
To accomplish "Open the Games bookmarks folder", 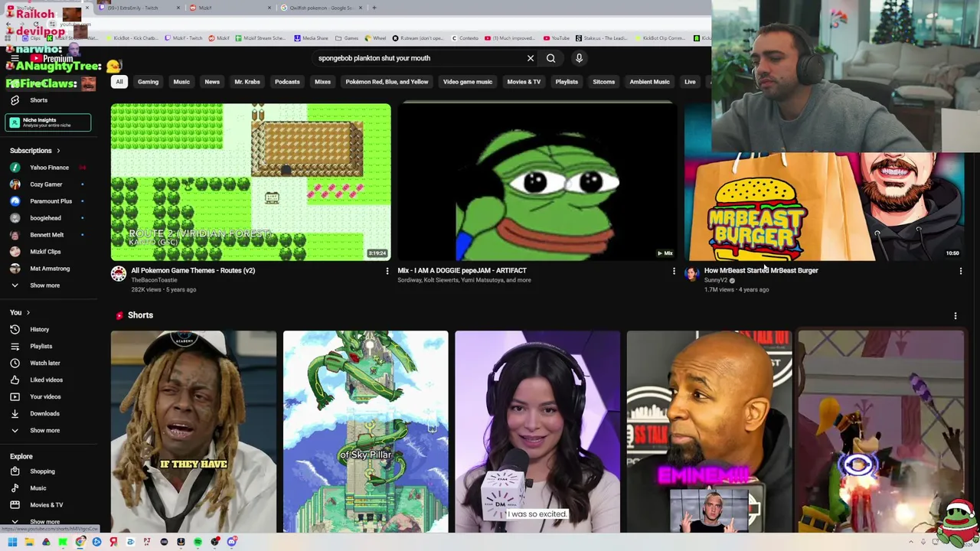I will [347, 38].
